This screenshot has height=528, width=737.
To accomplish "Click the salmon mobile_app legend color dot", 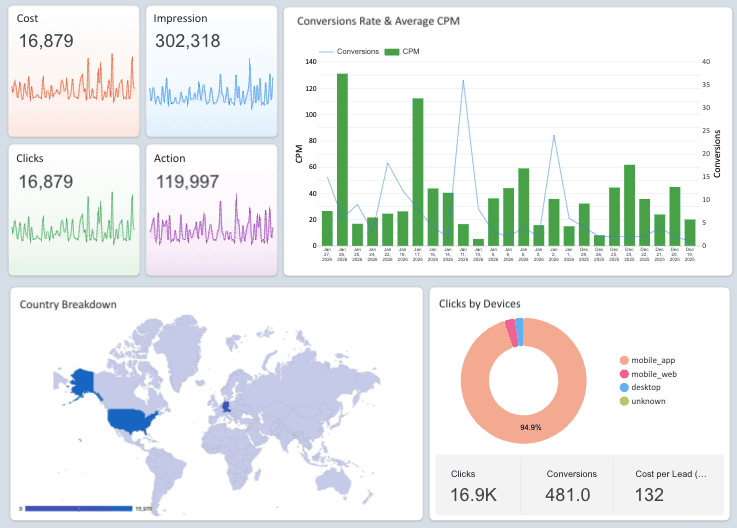I will tap(624, 360).
